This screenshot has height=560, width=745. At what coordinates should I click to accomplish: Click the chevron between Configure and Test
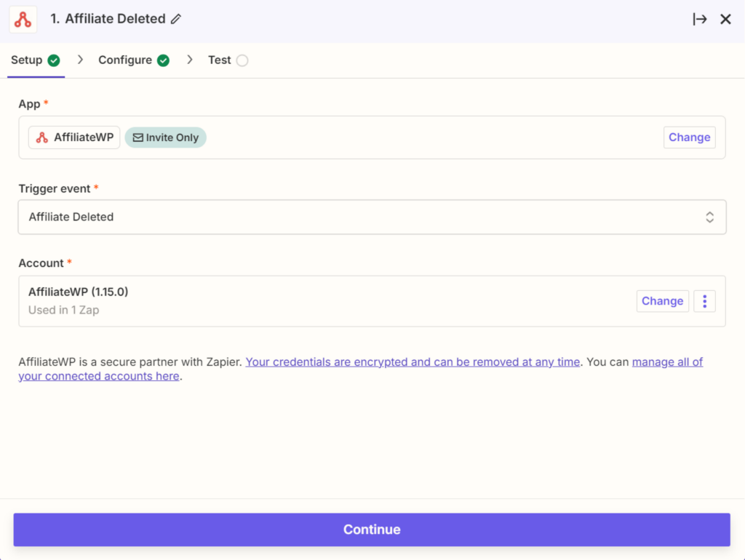[x=190, y=60]
